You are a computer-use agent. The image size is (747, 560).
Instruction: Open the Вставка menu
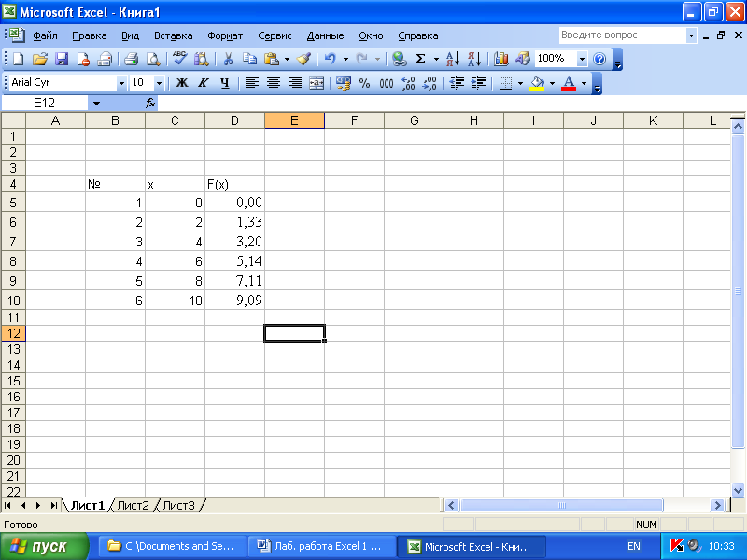click(173, 35)
